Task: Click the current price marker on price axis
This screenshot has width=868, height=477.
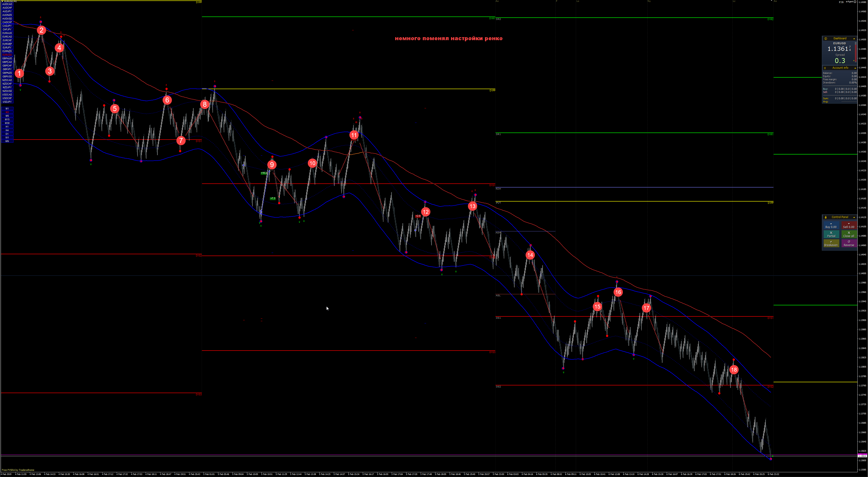Action: 863,456
